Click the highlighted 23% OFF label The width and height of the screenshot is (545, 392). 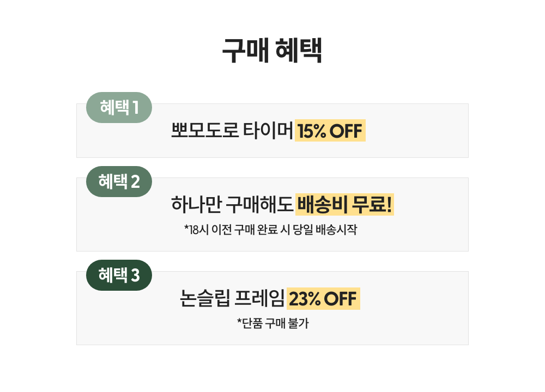[323, 299]
